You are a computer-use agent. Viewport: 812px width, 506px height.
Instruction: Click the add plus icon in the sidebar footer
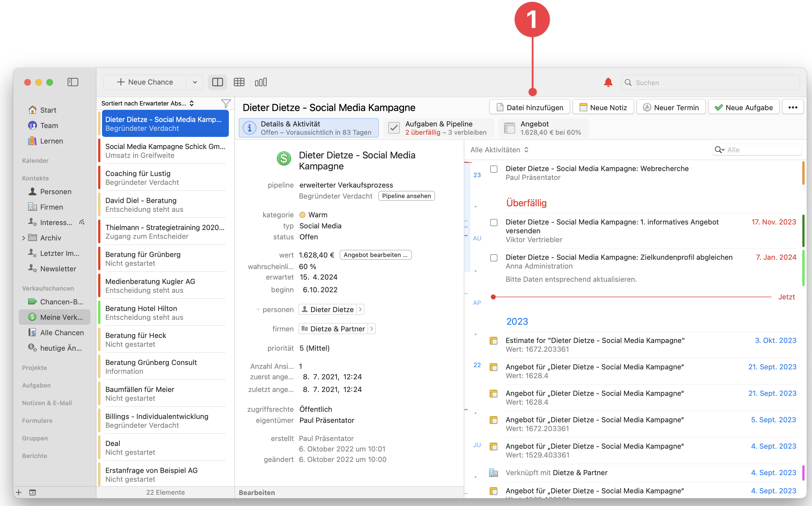point(19,492)
